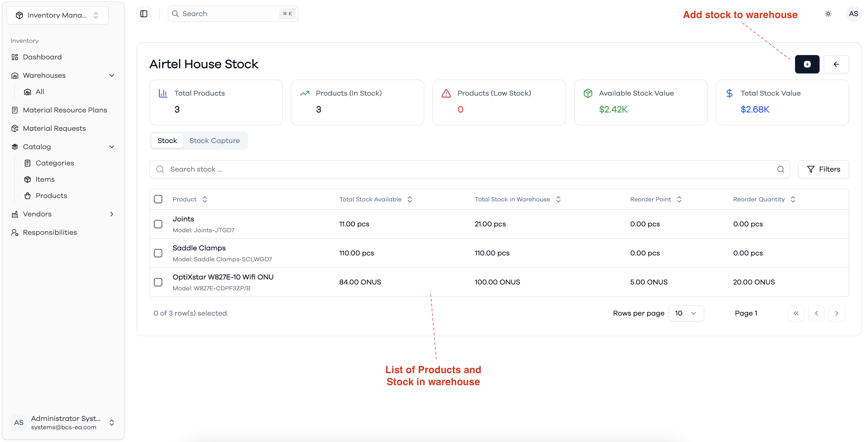Go to next page chevron
868x442 pixels.
click(836, 313)
